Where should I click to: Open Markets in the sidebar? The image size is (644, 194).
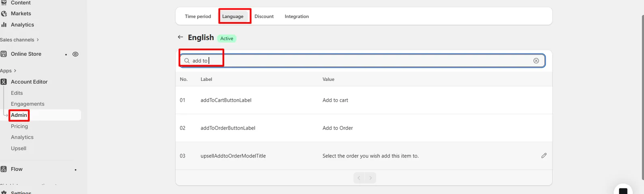point(21,14)
